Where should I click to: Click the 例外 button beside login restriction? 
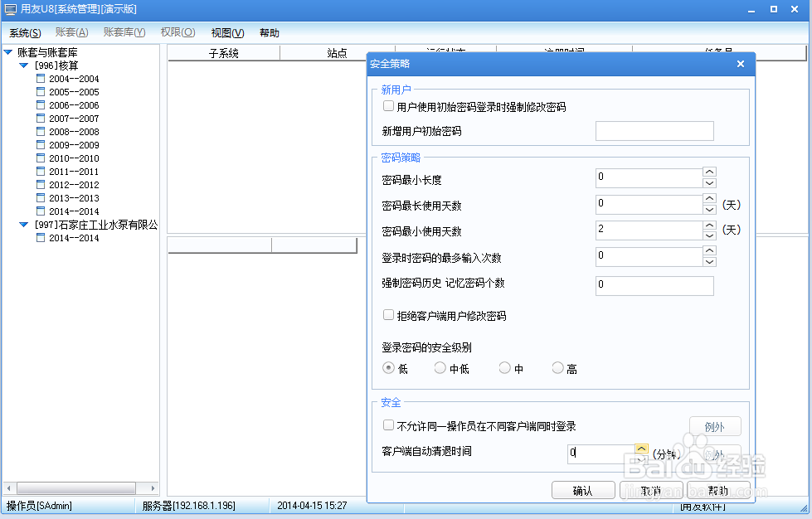pos(715,426)
